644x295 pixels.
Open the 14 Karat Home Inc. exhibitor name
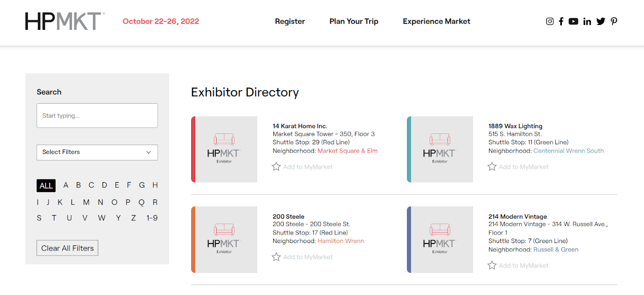[x=300, y=126]
